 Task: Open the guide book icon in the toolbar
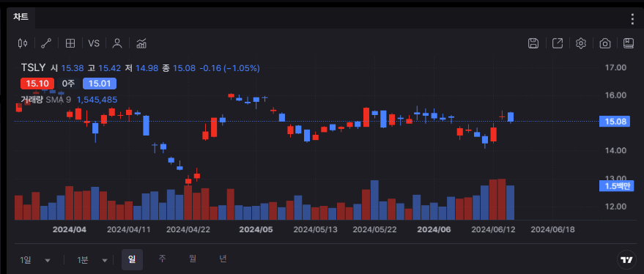tap(629, 43)
